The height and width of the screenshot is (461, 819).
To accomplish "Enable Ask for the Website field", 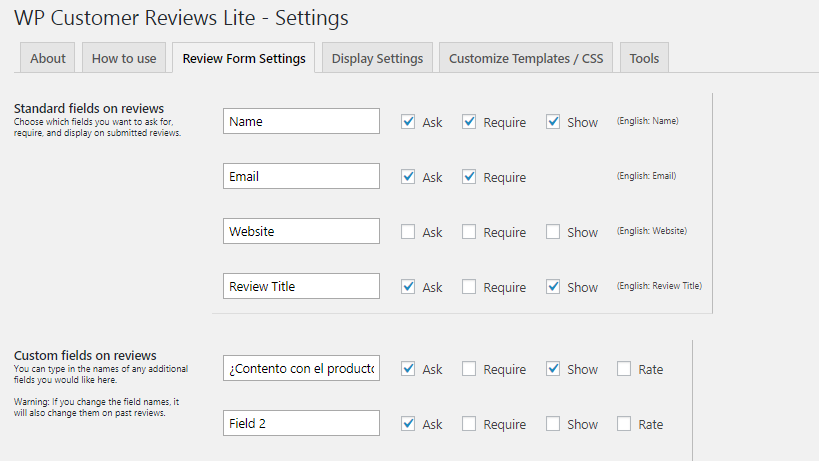I will coord(408,231).
